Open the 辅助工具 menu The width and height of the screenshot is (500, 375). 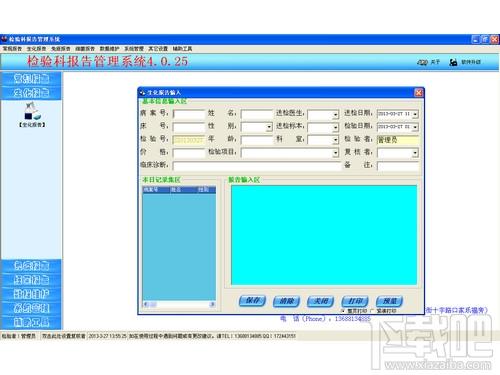click(182, 49)
